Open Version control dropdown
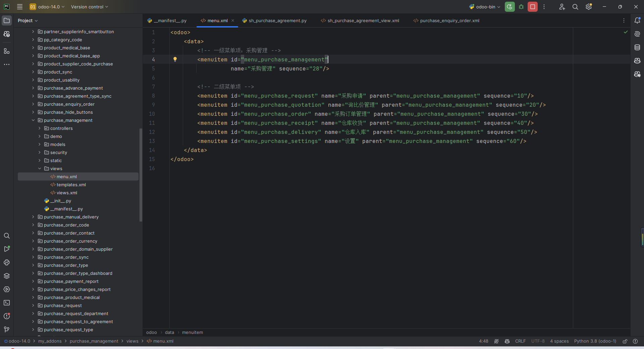 click(90, 7)
